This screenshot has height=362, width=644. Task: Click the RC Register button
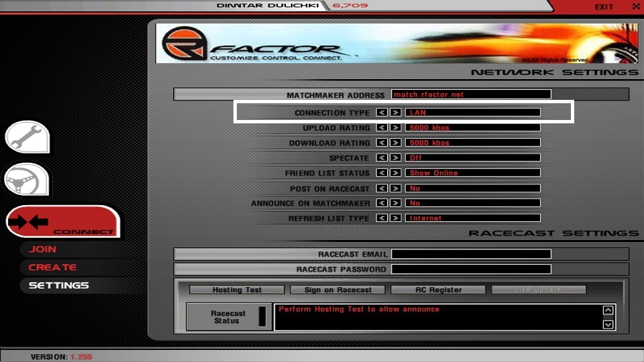coord(438,290)
